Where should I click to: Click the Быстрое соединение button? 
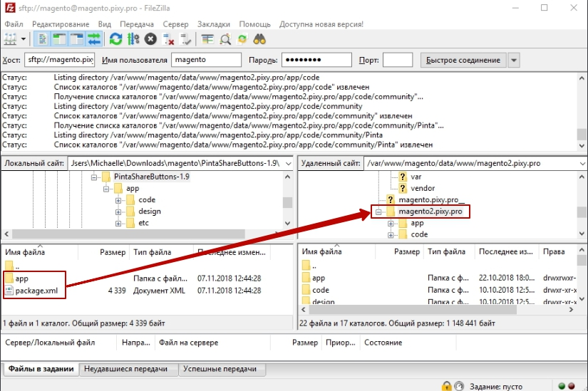click(463, 60)
